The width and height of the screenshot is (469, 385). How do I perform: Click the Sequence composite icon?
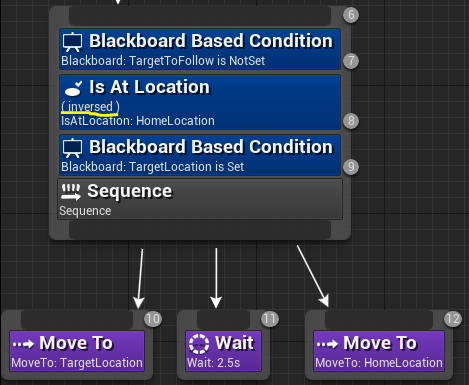tap(71, 192)
